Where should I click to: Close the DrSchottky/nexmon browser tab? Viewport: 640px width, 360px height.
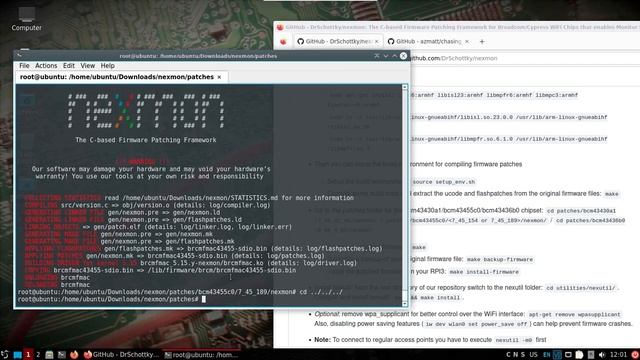click(x=377, y=41)
